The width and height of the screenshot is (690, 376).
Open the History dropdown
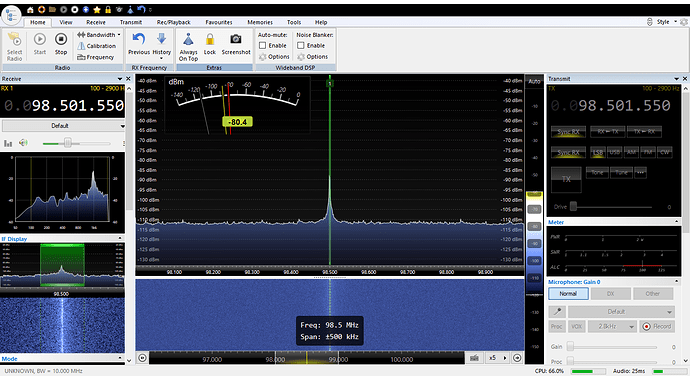coord(161,46)
